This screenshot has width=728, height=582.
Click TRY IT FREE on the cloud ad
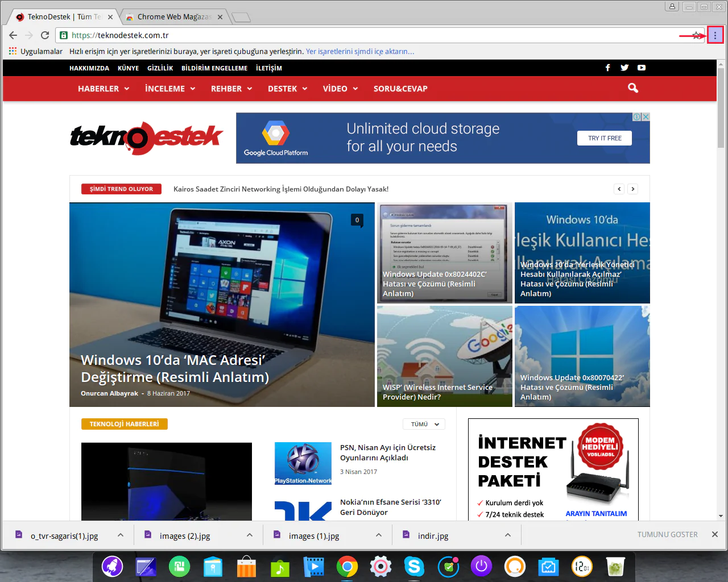(604, 138)
